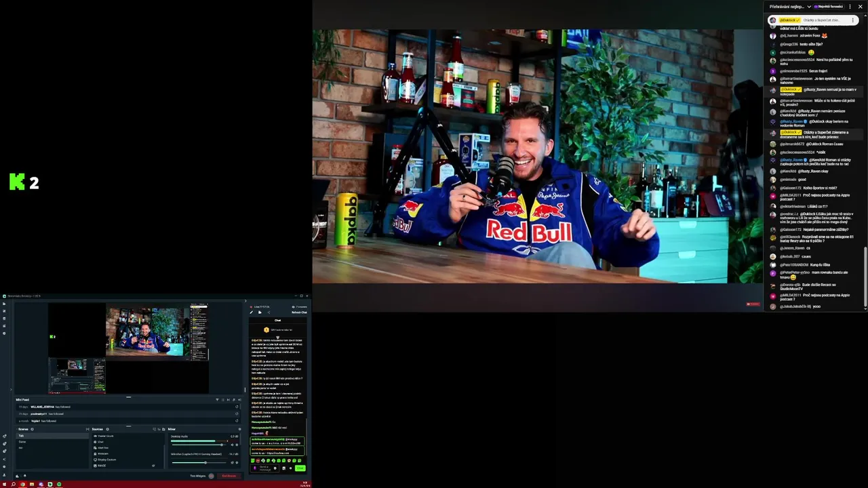Mute Desktop Audio in Mixer
868x488 pixels.
click(x=232, y=445)
